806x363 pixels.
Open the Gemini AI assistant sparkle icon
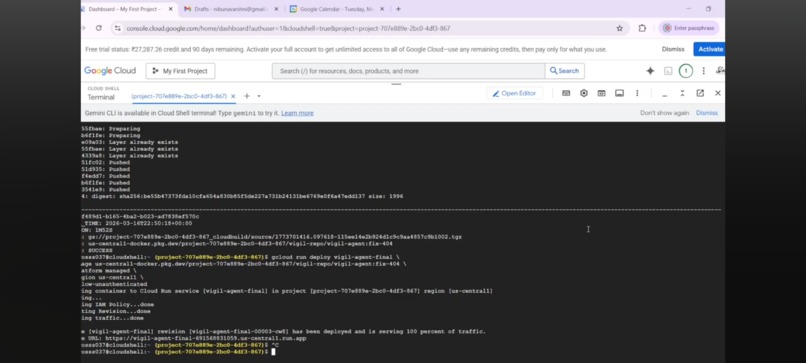650,71
